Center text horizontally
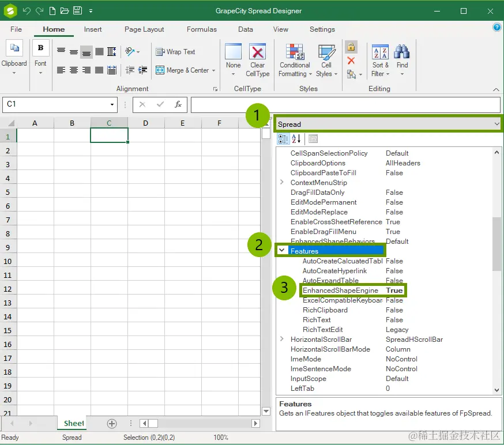The width and height of the screenshot is (504, 445). (74, 70)
